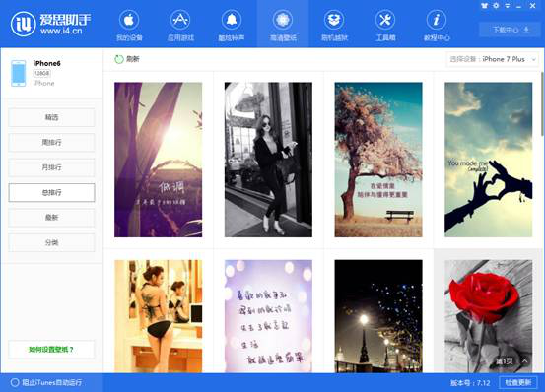
Task: Open the night street lamp wallpaper
Action: point(378,316)
